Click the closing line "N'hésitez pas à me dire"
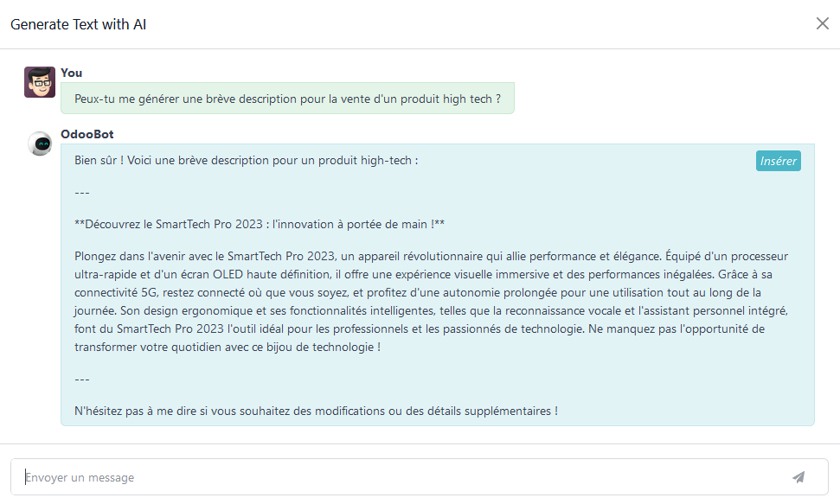The height and width of the screenshot is (504, 840). [316, 411]
